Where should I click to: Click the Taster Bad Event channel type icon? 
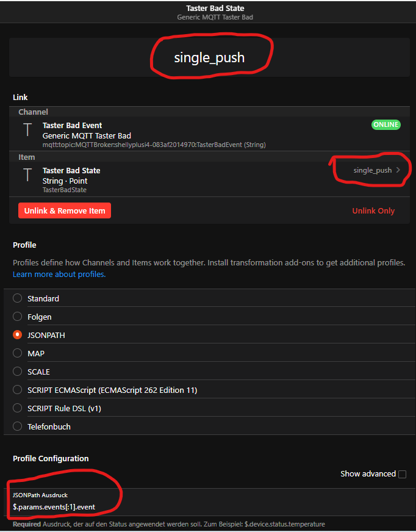27,130
